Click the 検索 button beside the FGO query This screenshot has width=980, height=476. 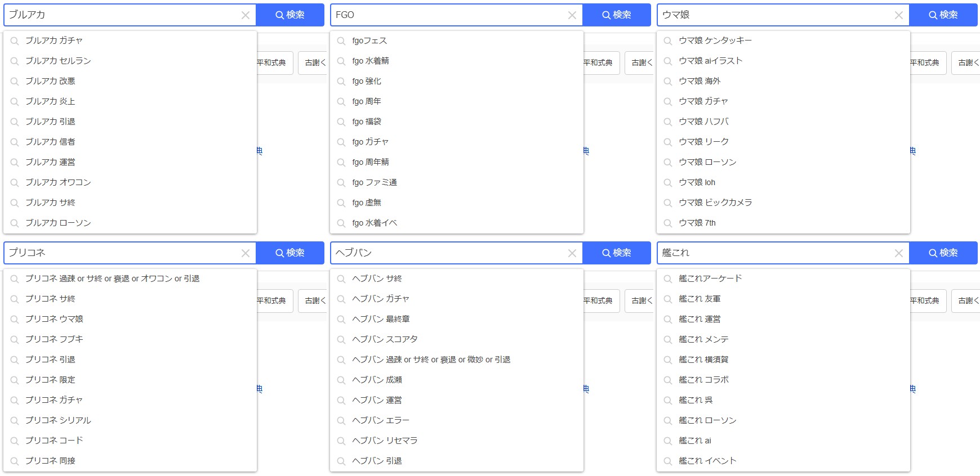click(x=617, y=15)
